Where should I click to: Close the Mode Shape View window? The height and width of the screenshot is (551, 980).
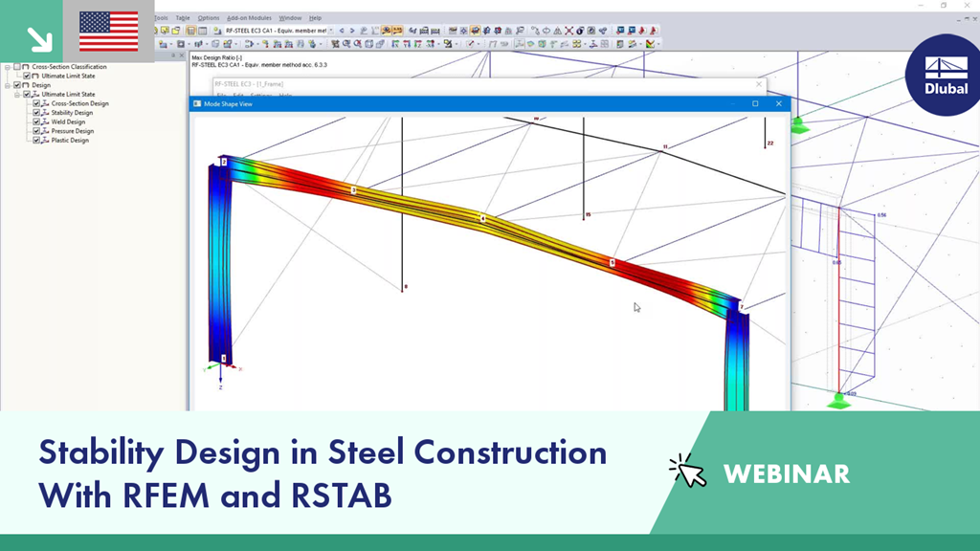point(779,103)
